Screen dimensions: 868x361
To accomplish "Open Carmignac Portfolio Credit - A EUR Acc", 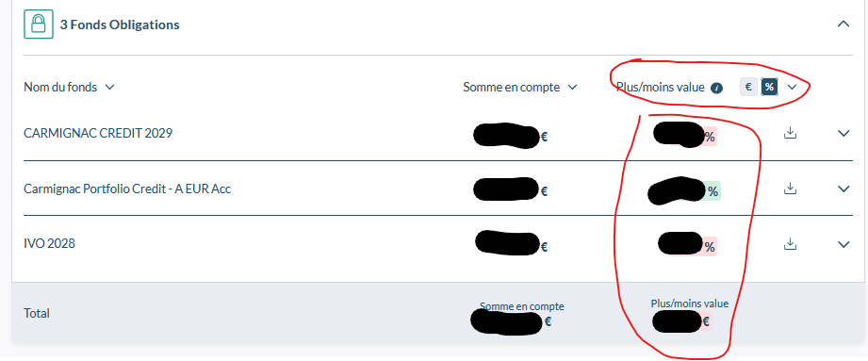I will point(127,189).
